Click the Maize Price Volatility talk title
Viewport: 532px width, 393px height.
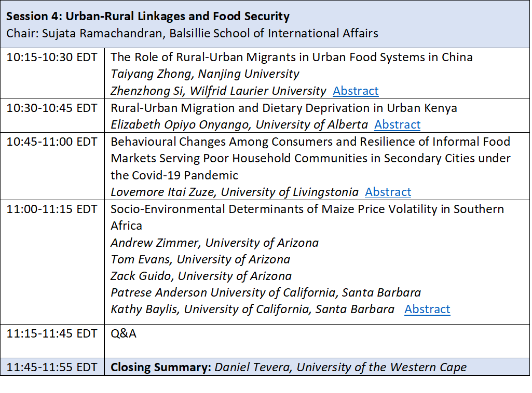[x=307, y=209]
